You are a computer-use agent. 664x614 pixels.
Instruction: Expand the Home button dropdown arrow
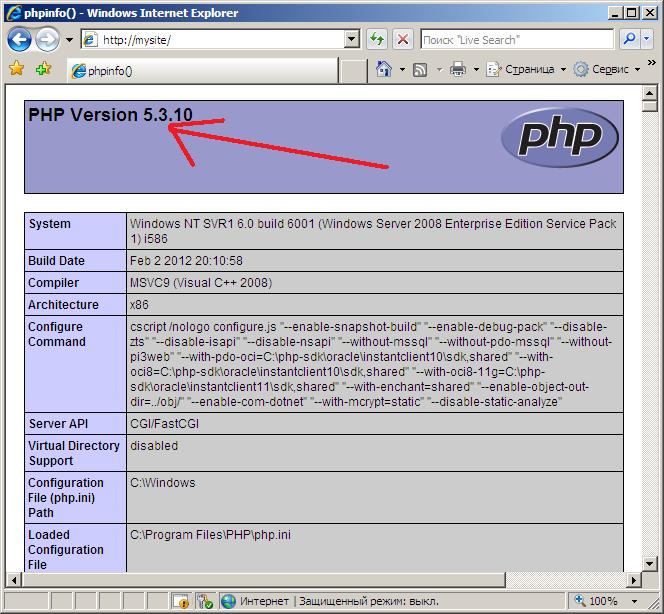(x=402, y=69)
